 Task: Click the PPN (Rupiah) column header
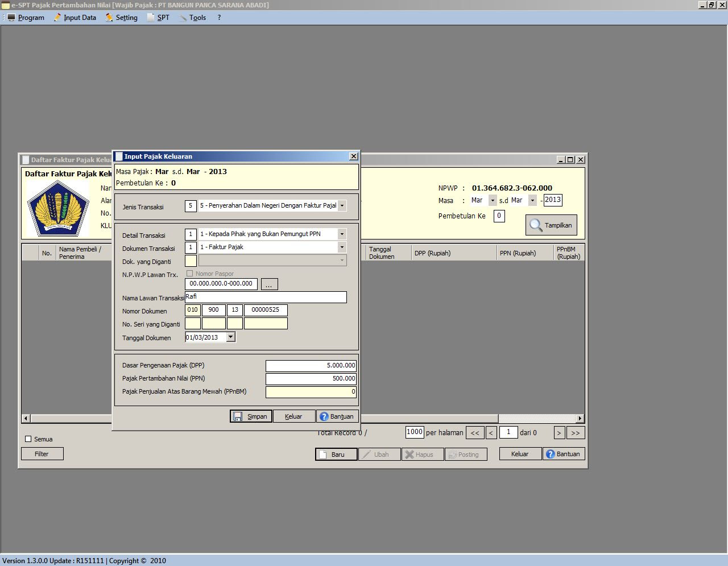pos(525,253)
